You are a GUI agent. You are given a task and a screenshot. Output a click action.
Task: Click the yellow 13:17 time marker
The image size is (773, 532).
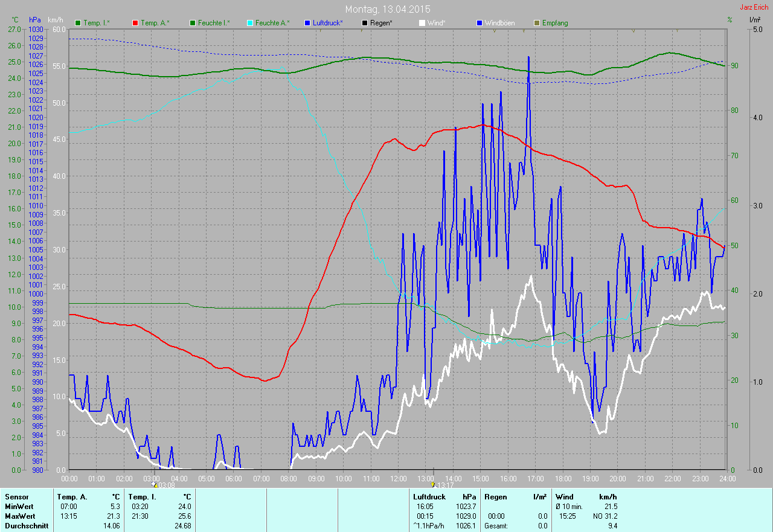(432, 484)
